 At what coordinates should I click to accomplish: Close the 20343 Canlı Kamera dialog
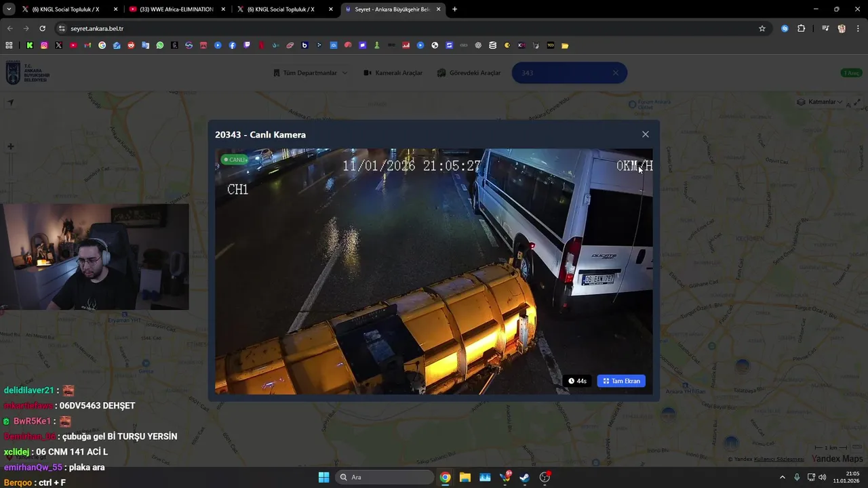(645, 134)
